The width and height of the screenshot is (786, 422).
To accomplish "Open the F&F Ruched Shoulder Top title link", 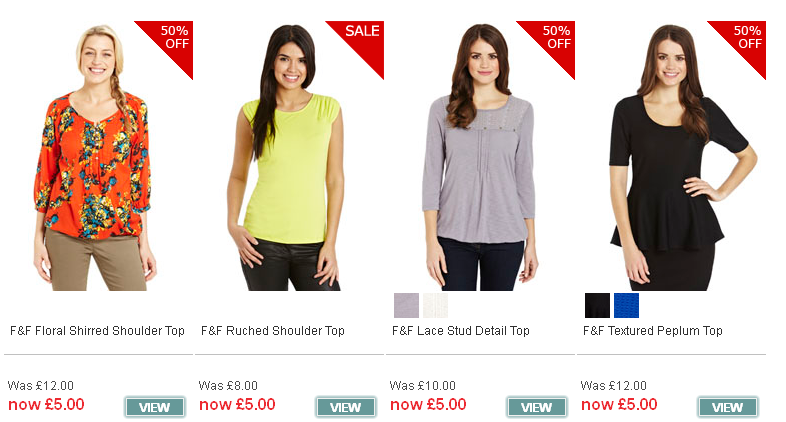I will coord(273,331).
